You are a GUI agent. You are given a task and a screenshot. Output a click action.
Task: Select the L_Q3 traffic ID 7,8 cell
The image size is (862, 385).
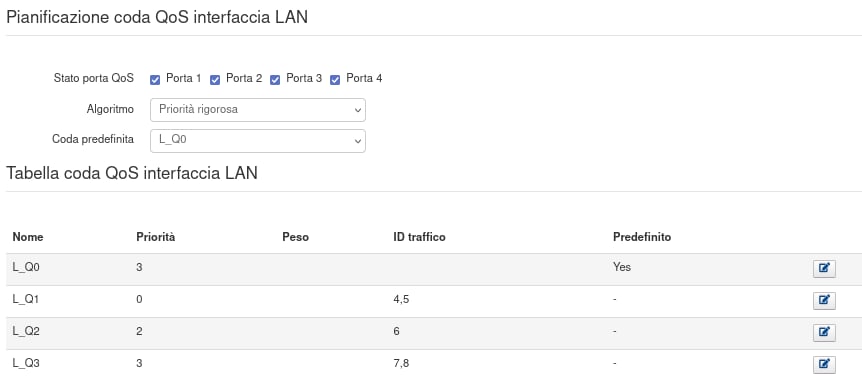point(402,364)
